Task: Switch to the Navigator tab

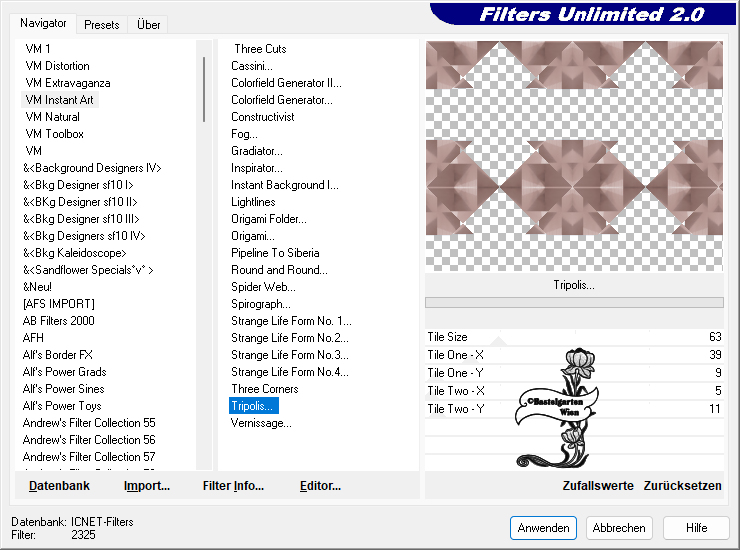Action: pyautogui.click(x=43, y=23)
